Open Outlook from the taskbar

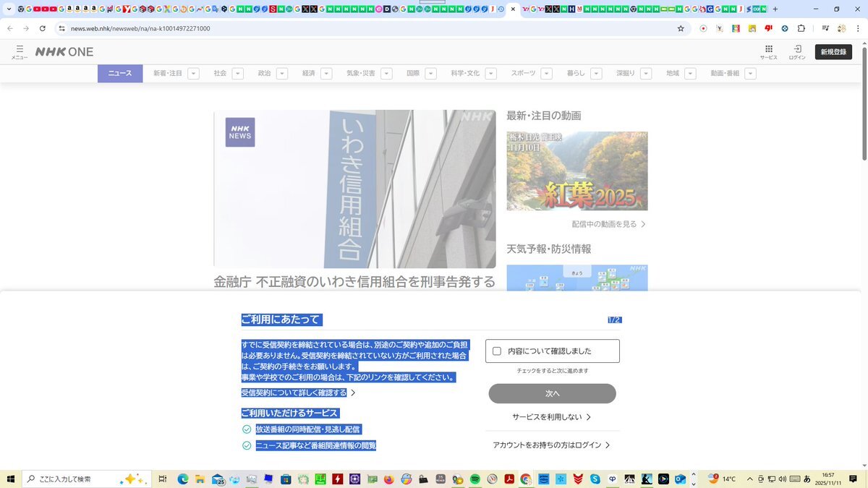681,479
